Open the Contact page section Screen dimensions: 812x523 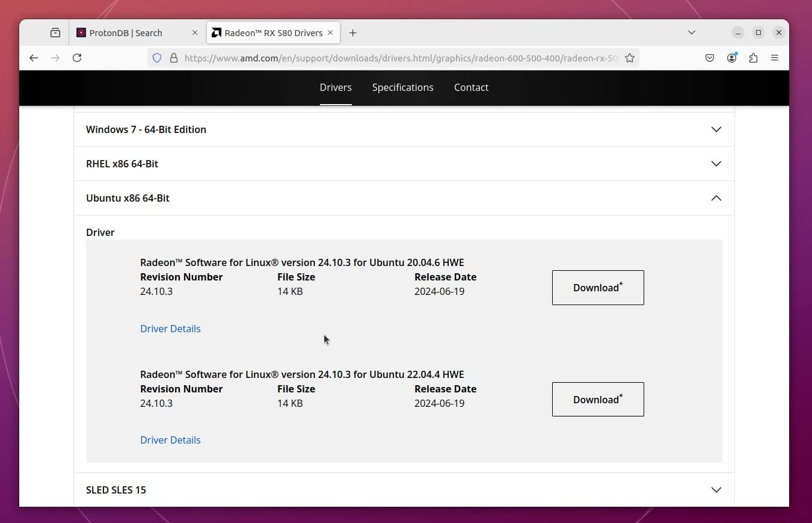click(x=471, y=87)
